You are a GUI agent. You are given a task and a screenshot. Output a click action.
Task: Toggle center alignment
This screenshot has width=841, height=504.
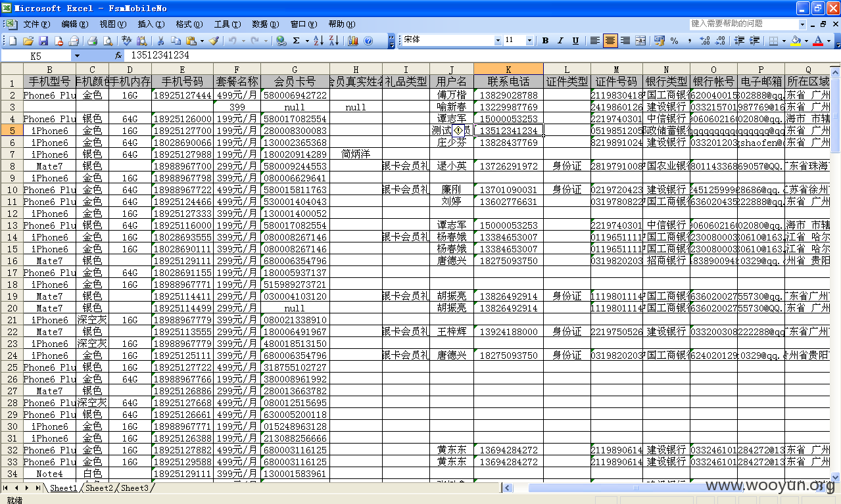point(610,41)
